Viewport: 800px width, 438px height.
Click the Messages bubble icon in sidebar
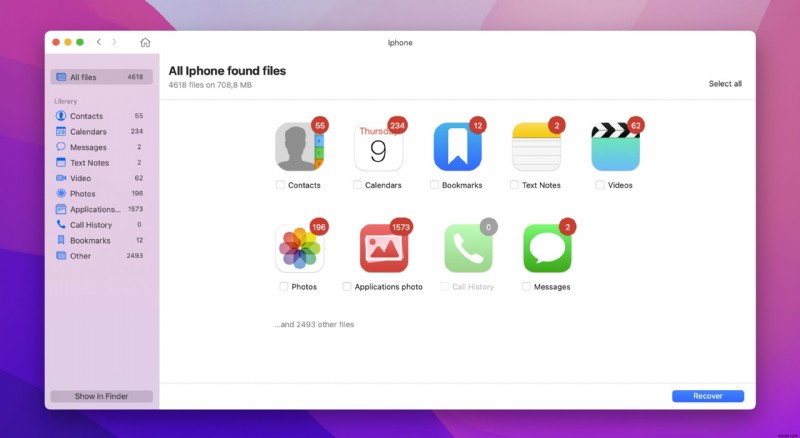61,147
